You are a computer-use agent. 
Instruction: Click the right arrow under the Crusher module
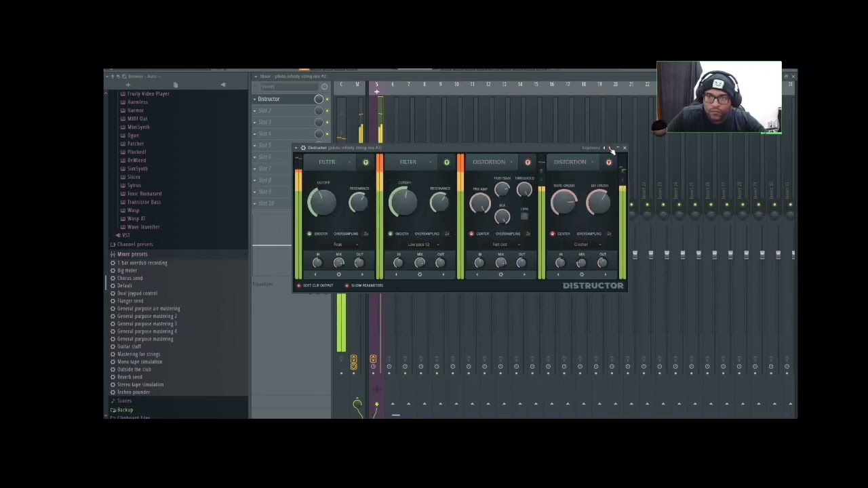coord(604,274)
